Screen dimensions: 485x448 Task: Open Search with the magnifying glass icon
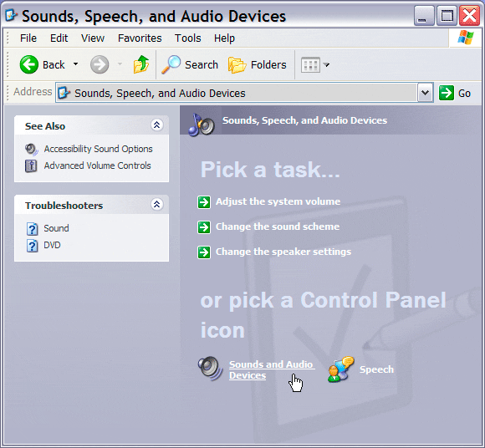point(171,64)
